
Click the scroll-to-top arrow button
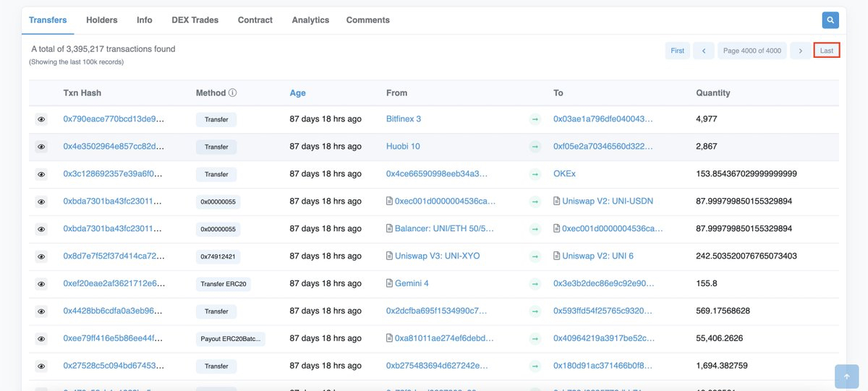pos(846,377)
